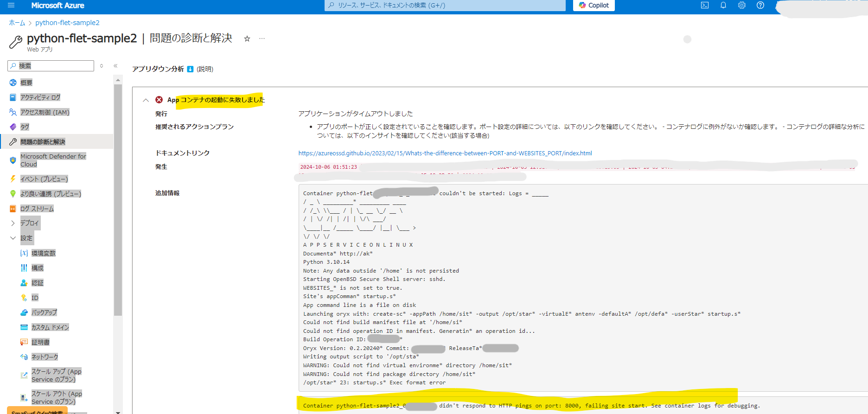Screen dimensions: 868x414
Task: Open portal settings gear
Action: point(742,5)
